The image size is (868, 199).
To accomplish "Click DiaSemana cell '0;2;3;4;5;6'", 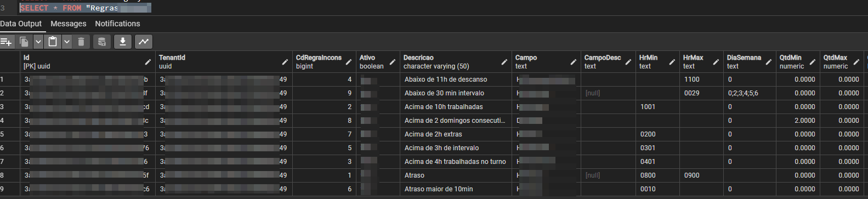I will pyautogui.click(x=750, y=93).
